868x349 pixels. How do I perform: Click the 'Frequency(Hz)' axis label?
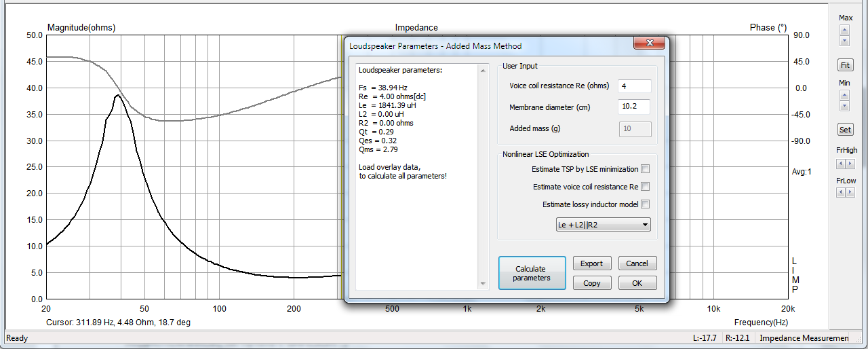[x=761, y=323]
